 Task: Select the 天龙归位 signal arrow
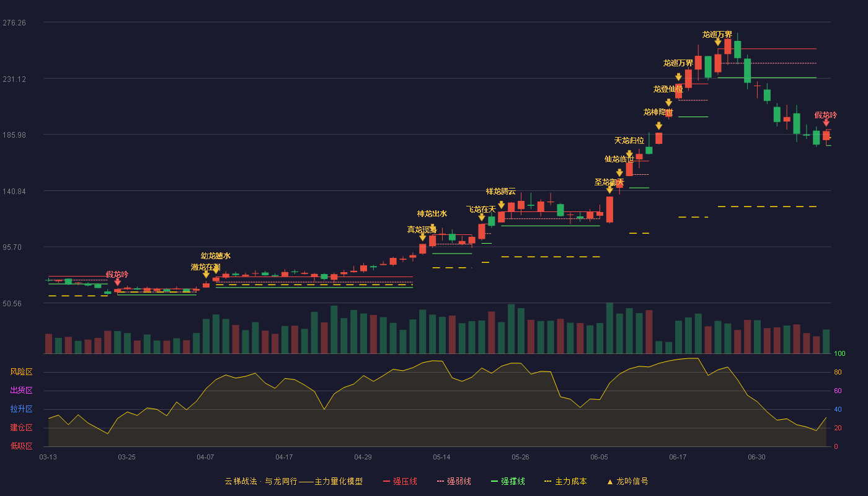coord(629,154)
